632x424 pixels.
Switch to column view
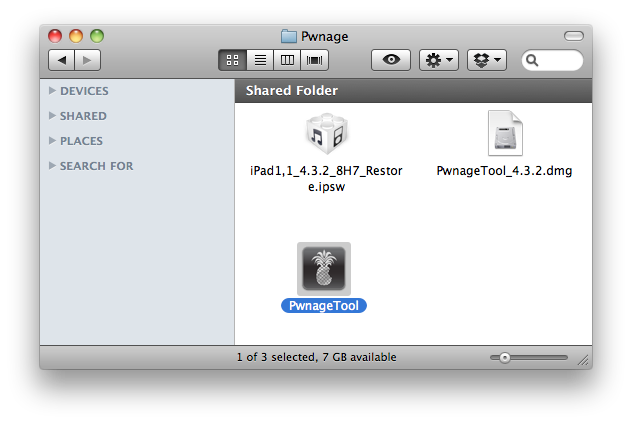pyautogui.click(x=287, y=60)
